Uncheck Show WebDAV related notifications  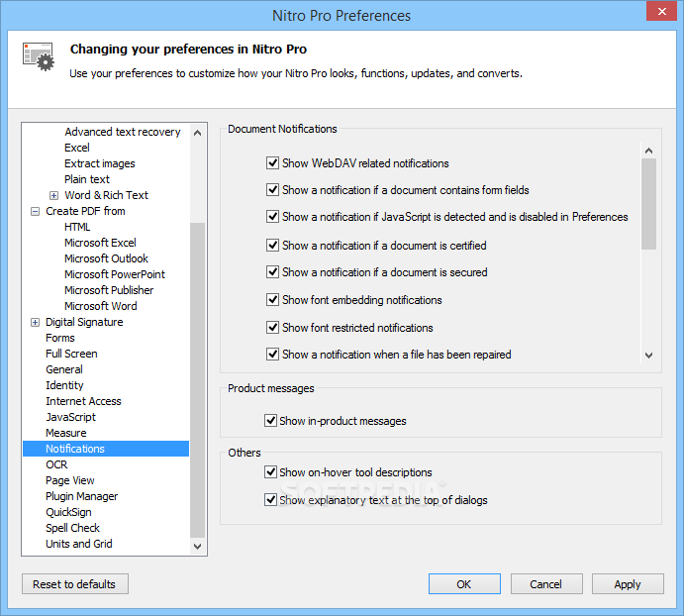(272, 163)
